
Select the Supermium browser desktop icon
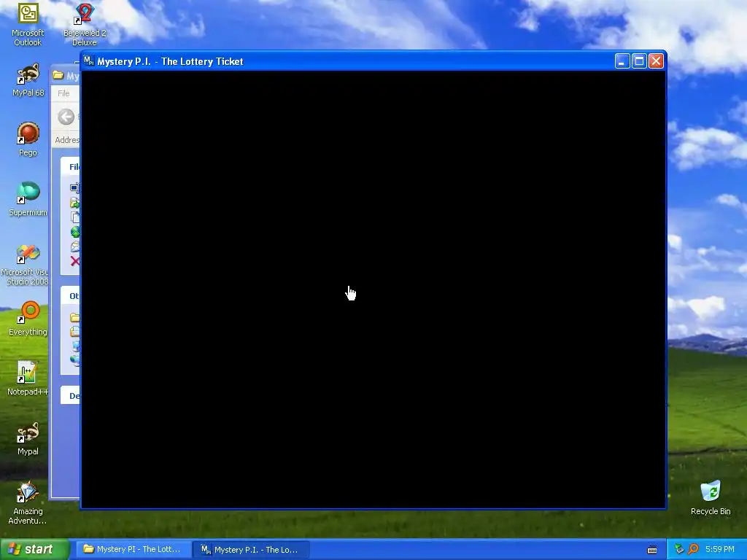(28, 199)
